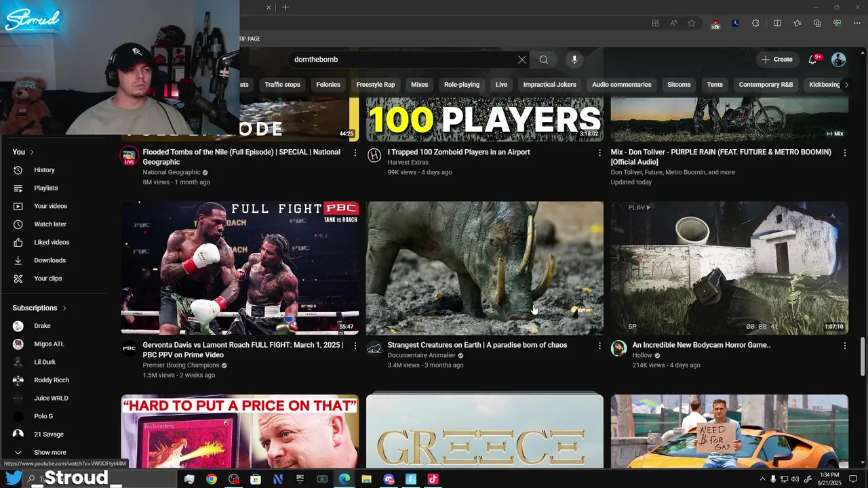Open National Geographic channel avatar
Screen dimensions: 868x488
coord(129,156)
